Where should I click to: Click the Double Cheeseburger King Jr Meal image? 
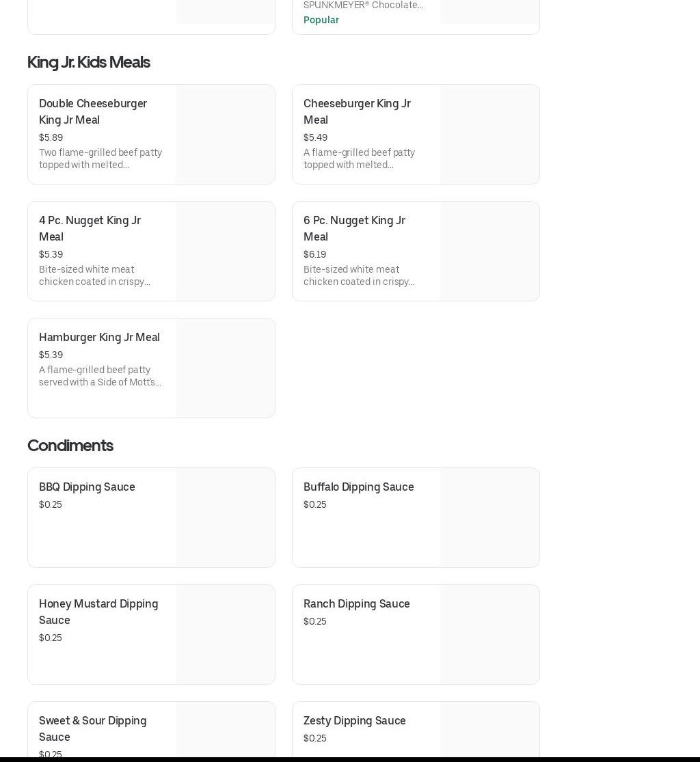pos(225,134)
